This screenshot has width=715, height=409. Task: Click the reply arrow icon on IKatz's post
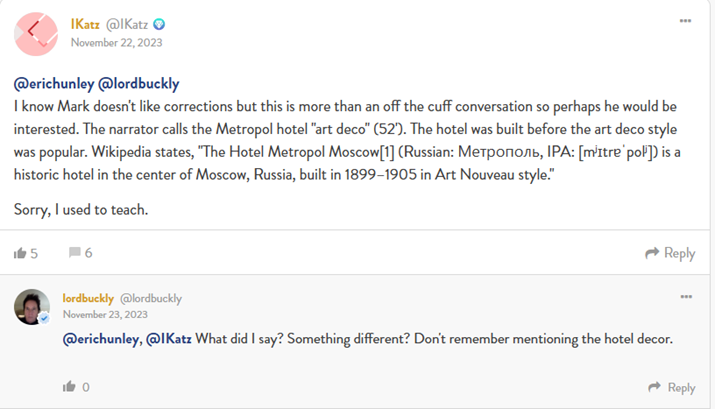[x=652, y=254]
